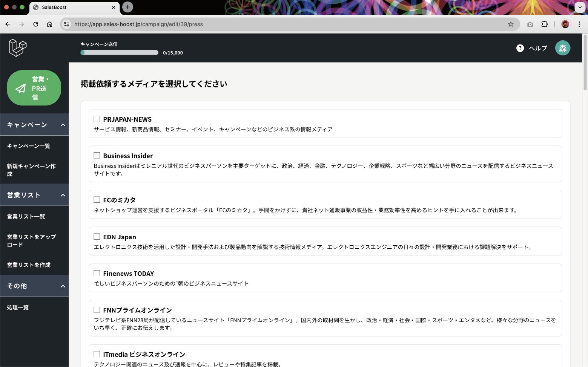
Task: Check the PRJAPAN-NEWS checkbox
Action: click(97, 119)
